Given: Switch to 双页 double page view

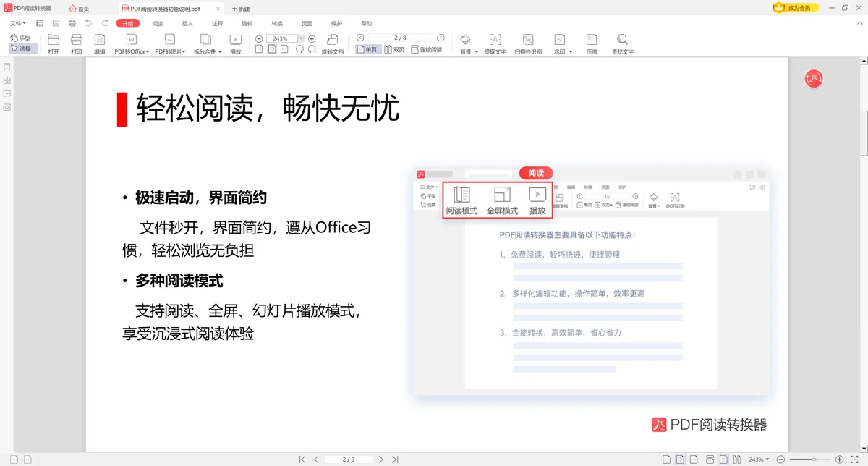Looking at the screenshot, I should pyautogui.click(x=394, y=49).
